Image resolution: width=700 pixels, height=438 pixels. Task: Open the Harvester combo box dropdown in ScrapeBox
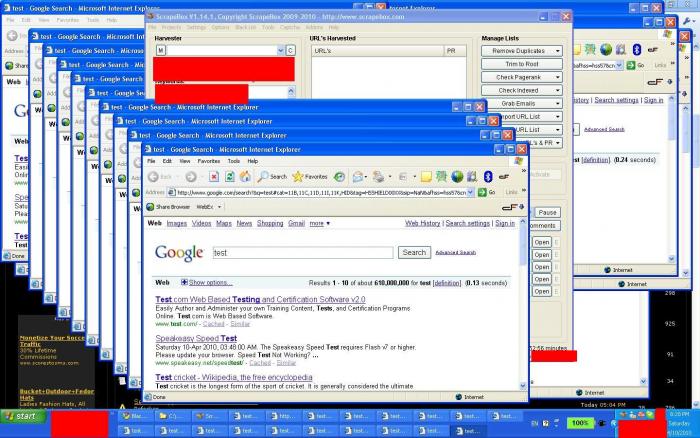[x=280, y=50]
